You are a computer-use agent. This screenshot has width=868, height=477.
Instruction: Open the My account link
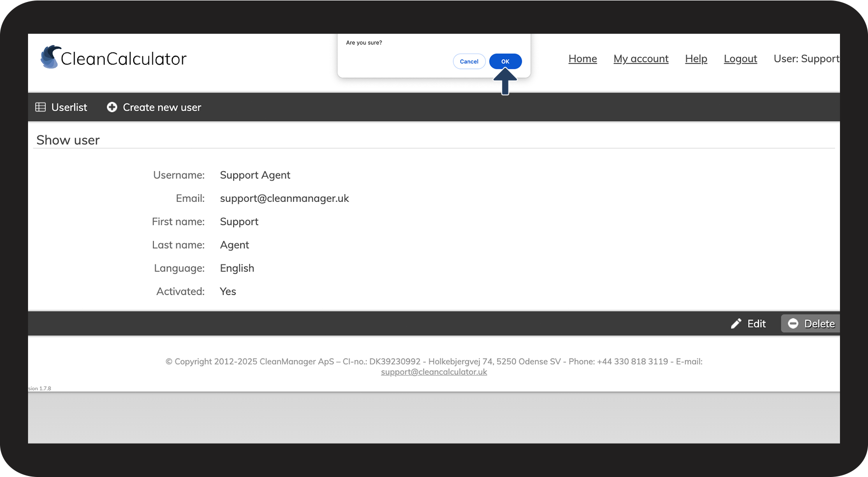(x=641, y=59)
